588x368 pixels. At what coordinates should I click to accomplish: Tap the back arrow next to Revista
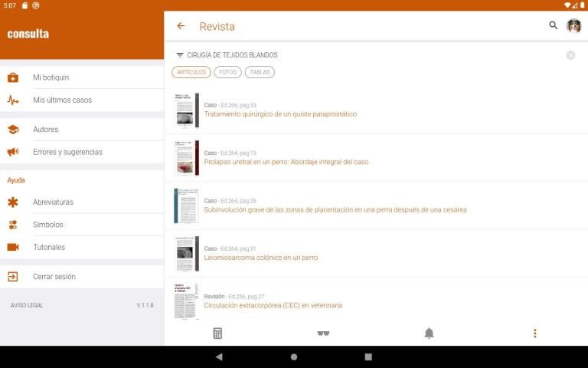(x=181, y=26)
